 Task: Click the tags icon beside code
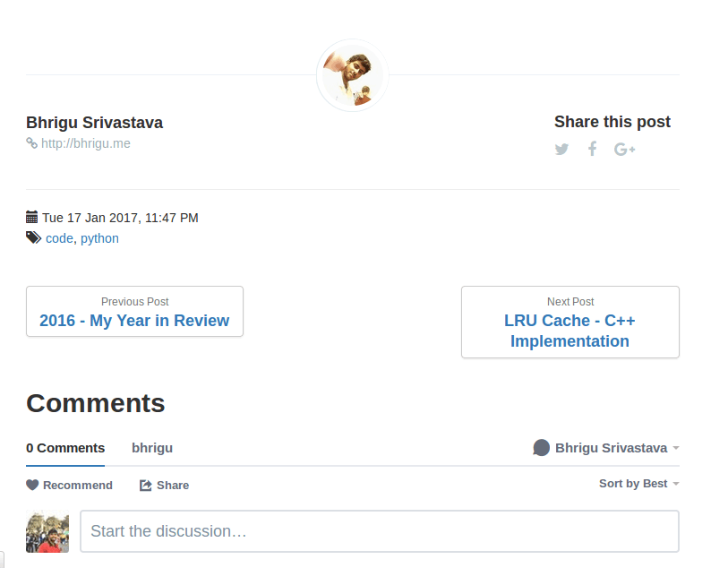pyautogui.click(x=33, y=238)
